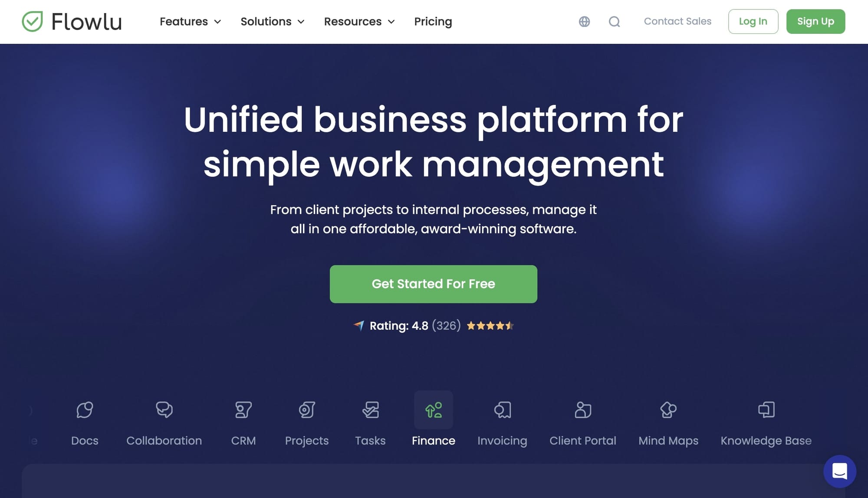Click the Invoicing feature icon

click(502, 410)
